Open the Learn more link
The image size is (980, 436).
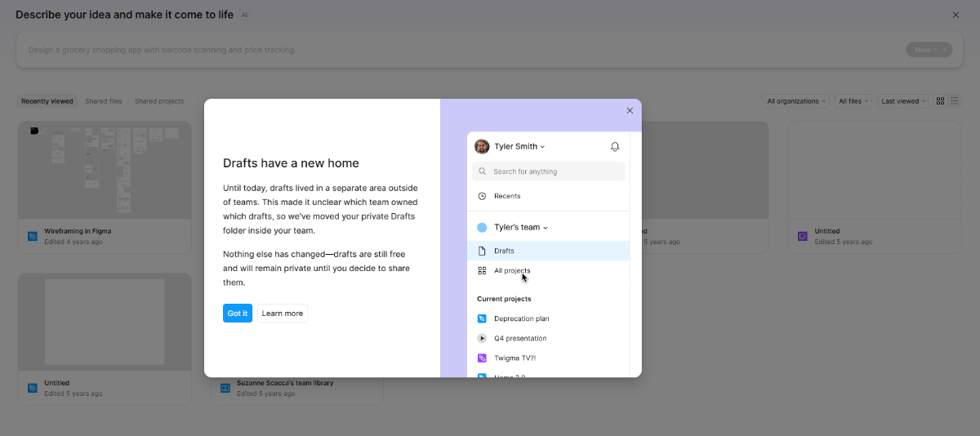tap(283, 314)
